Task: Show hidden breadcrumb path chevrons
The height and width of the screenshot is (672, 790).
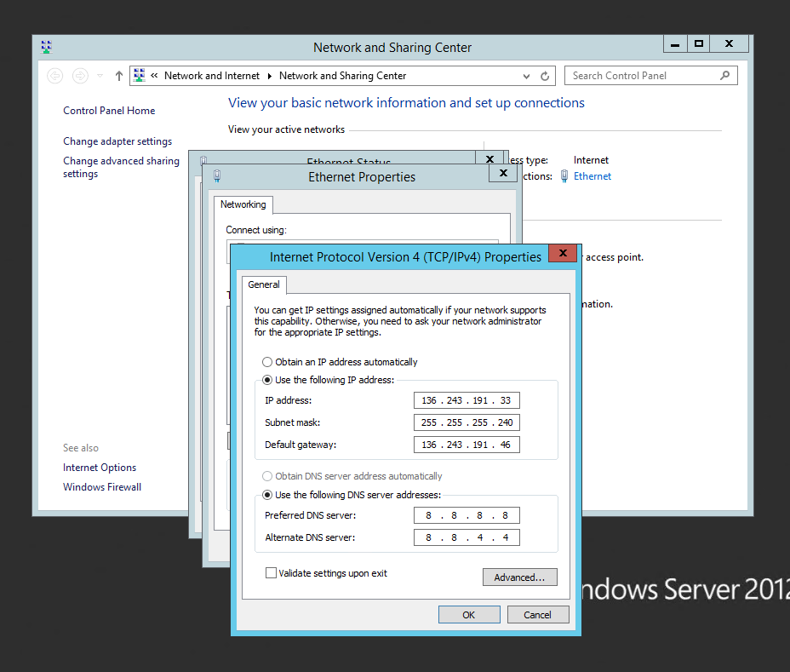Action: pyautogui.click(x=154, y=76)
